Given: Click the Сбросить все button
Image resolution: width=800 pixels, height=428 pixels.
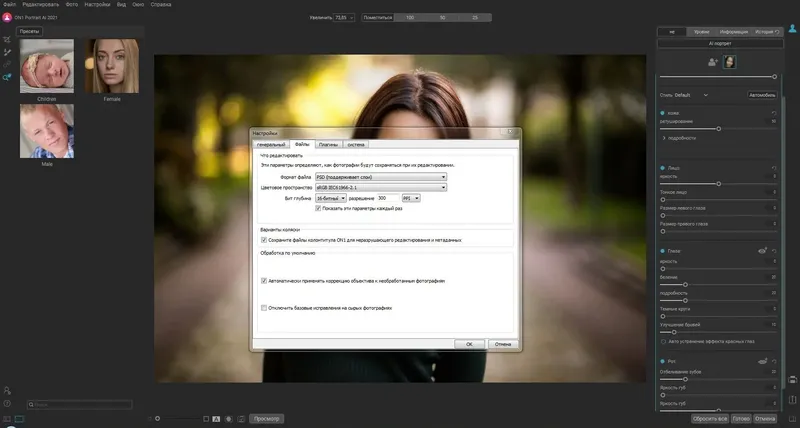Looking at the screenshot, I should pos(710,419).
